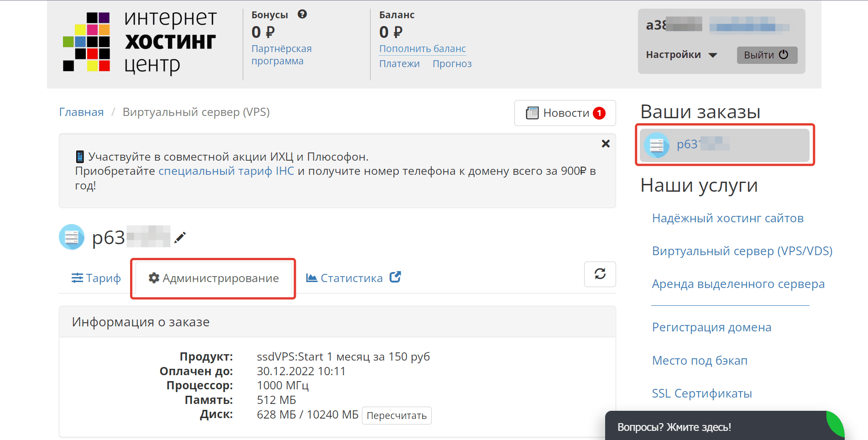Switch to the Тариф tab
This screenshot has width=868, height=440.
(96, 278)
